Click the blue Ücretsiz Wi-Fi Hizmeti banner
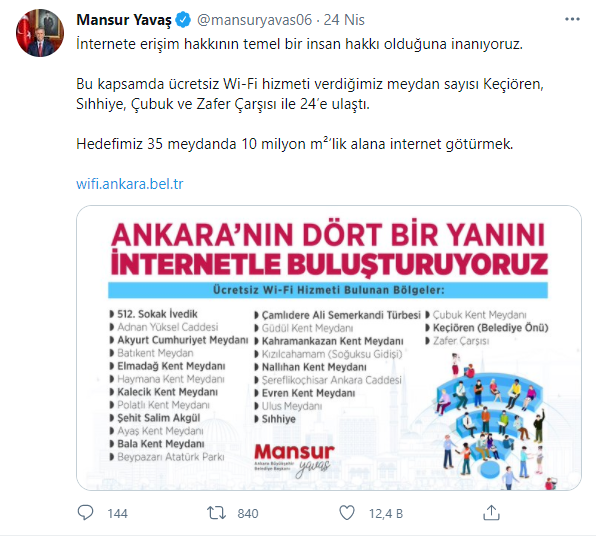The height and width of the screenshot is (536, 596). 328,290
